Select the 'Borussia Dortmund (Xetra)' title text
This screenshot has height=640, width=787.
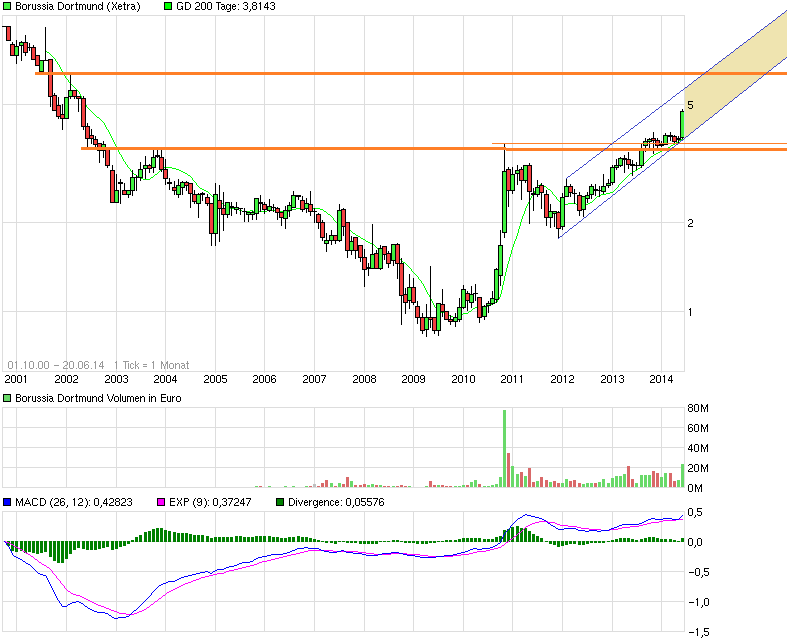pyautogui.click(x=78, y=7)
